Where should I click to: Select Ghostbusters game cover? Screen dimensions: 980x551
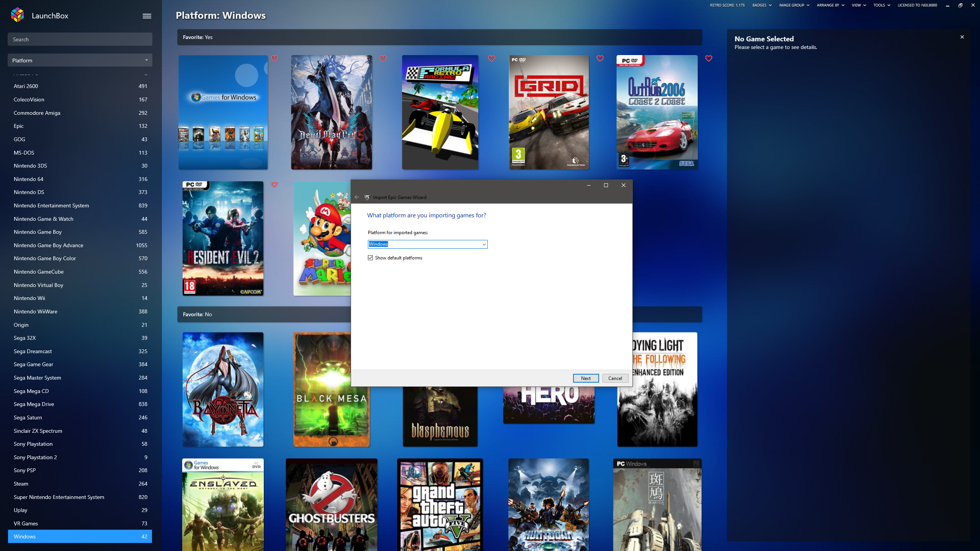pos(332,505)
